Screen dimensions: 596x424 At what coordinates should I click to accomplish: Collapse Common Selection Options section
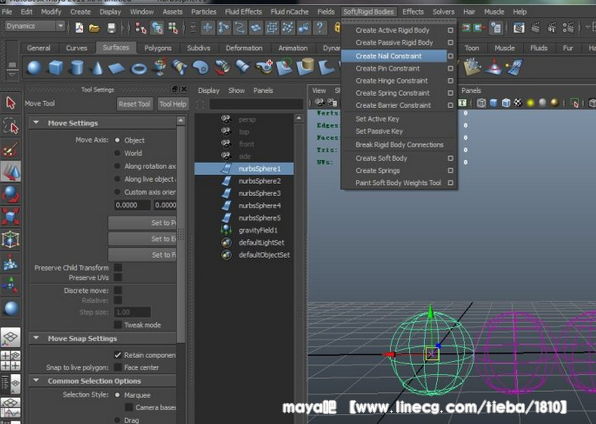tap(36, 380)
